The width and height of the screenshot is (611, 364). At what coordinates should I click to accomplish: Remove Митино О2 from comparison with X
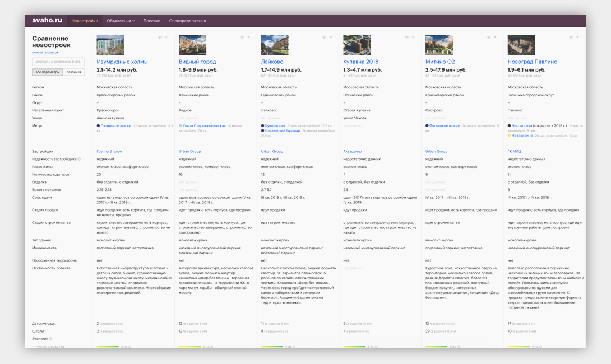click(x=496, y=38)
